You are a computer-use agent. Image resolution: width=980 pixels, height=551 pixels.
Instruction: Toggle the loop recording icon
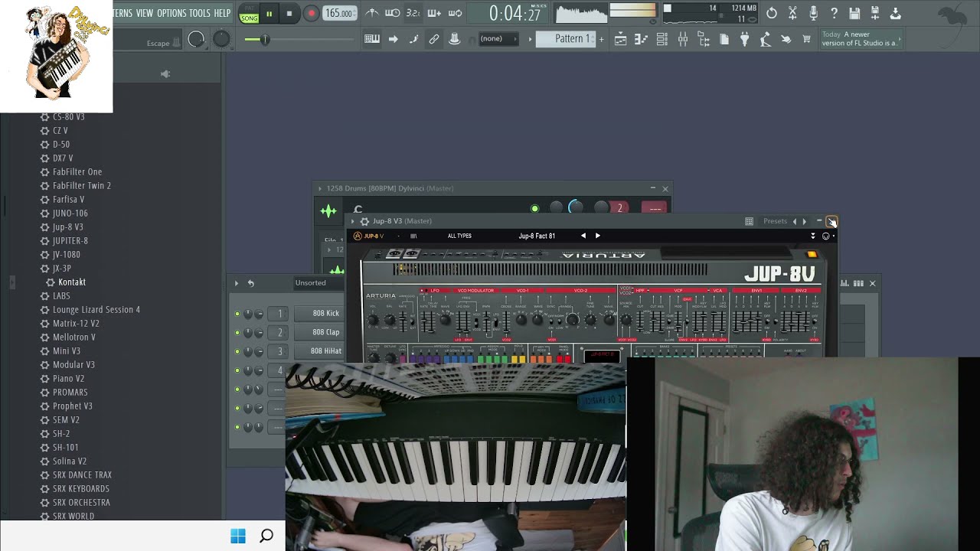pyautogui.click(x=455, y=13)
